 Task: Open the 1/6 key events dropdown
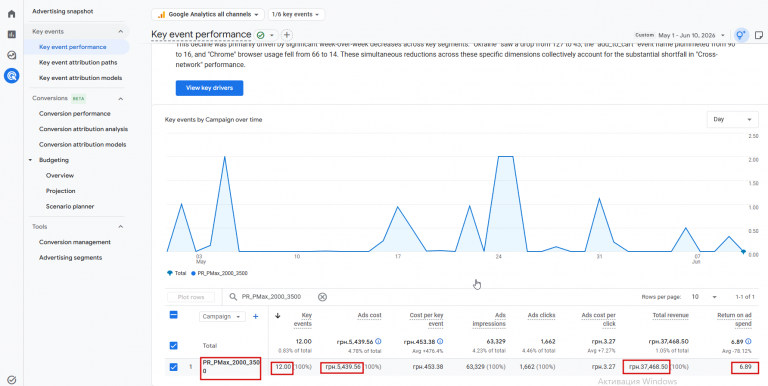point(296,15)
